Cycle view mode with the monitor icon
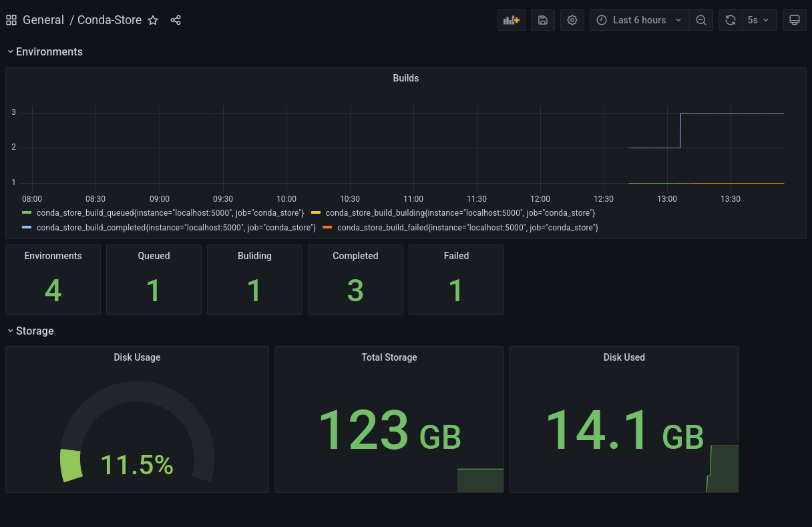Screen dimensions: 812x527 [x=795, y=20]
